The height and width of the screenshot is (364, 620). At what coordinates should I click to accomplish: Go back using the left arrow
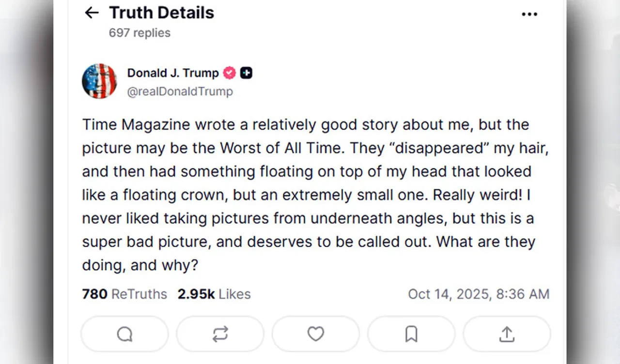pyautogui.click(x=91, y=13)
